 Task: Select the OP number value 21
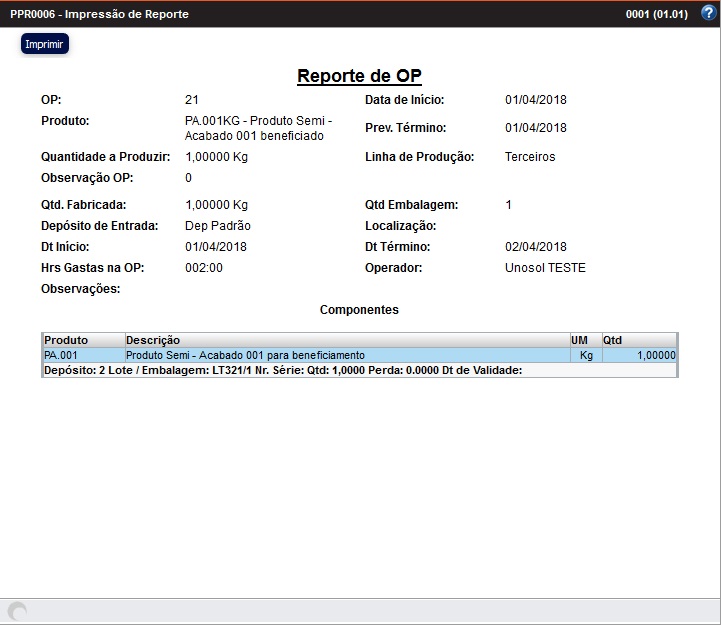[192, 100]
